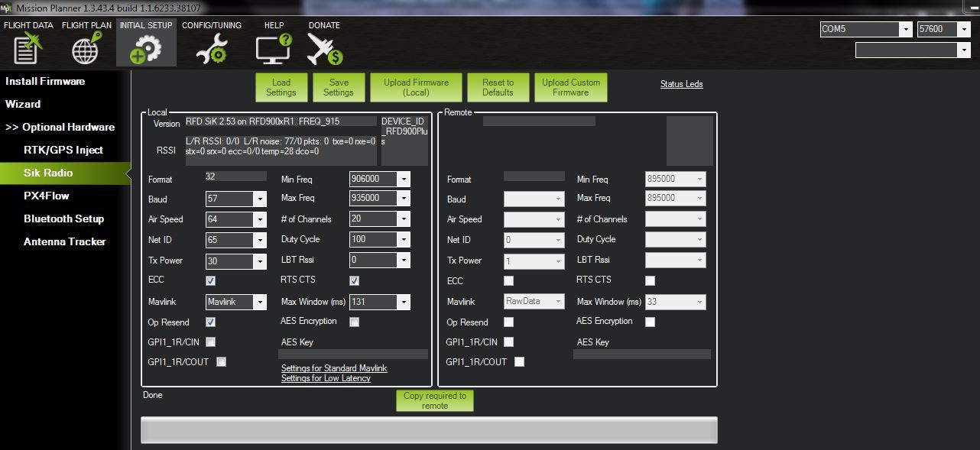Open the Flight Data screen icon
980x450 pixels.
[x=28, y=49]
